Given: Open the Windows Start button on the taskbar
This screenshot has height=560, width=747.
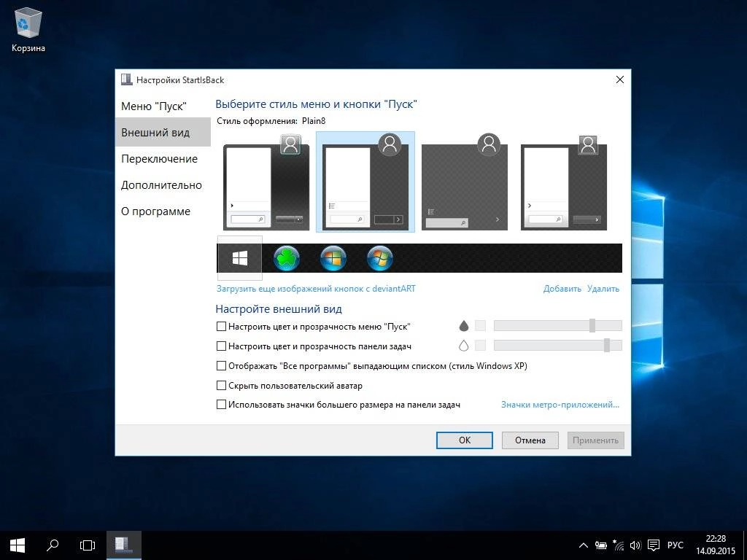Looking at the screenshot, I should 18,545.
